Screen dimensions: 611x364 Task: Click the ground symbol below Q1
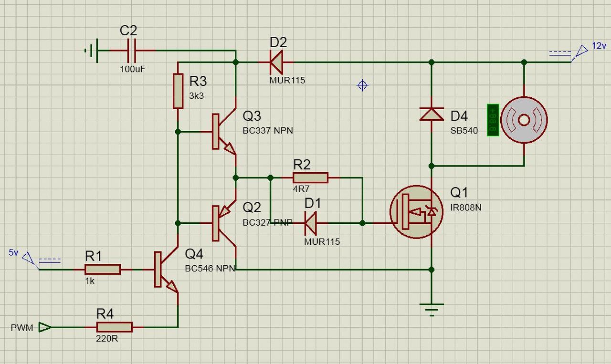[x=432, y=309]
